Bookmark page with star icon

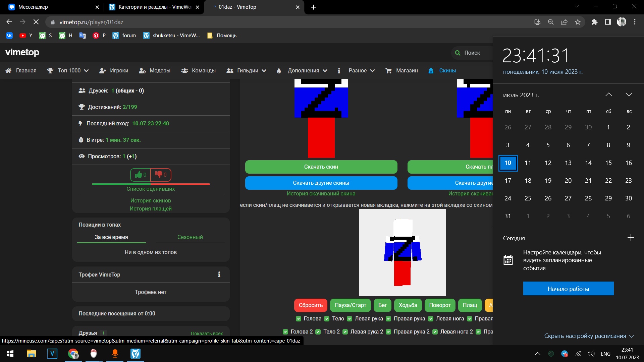pos(578,22)
